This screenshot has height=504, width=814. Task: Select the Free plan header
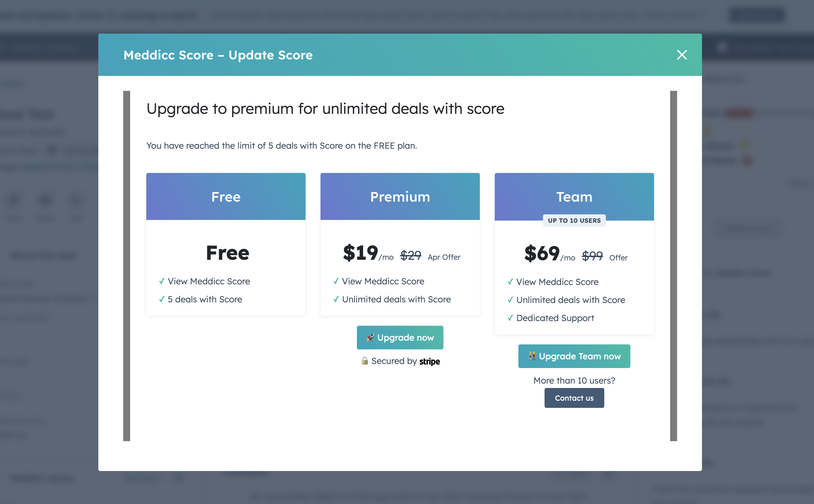coord(226,197)
